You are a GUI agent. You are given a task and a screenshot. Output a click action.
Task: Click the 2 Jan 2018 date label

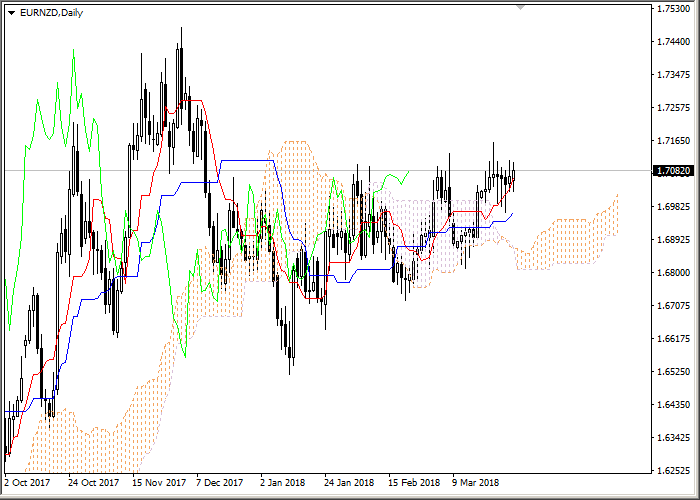[283, 483]
